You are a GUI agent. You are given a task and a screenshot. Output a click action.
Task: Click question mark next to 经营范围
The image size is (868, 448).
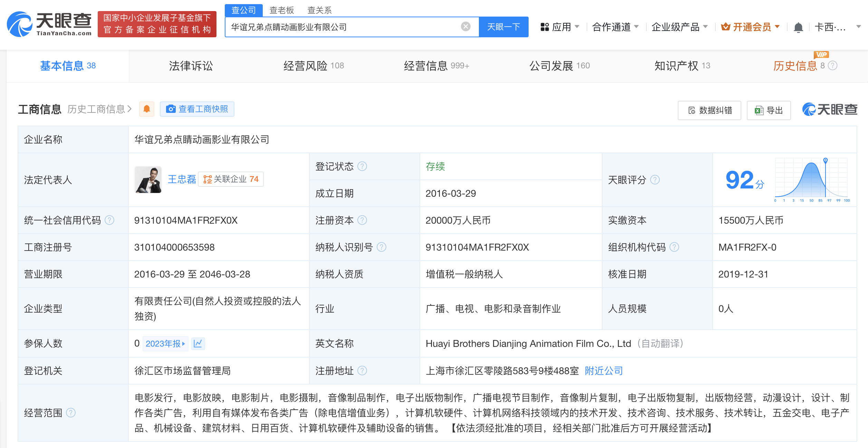click(71, 413)
